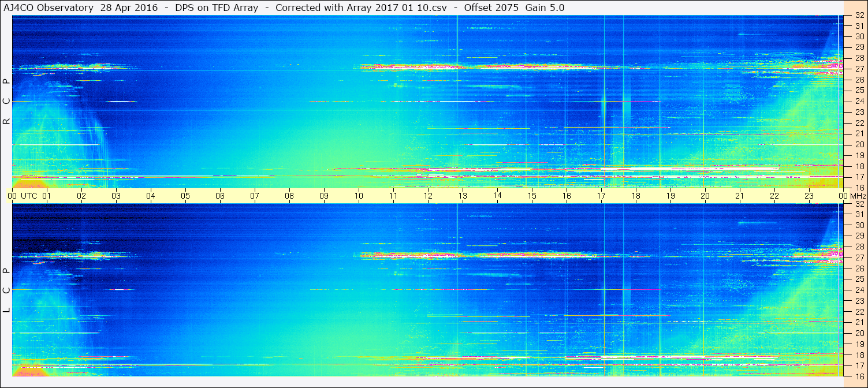Select the 23 hour time label
Screen dimensions: 868x388
click(x=809, y=196)
